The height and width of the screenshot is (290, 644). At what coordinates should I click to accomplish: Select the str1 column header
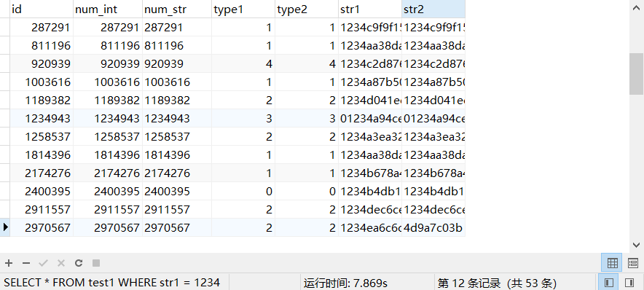(x=369, y=9)
